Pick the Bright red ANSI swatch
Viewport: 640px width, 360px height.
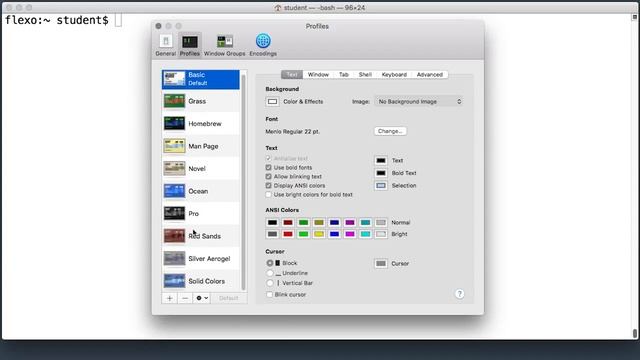tap(288, 234)
